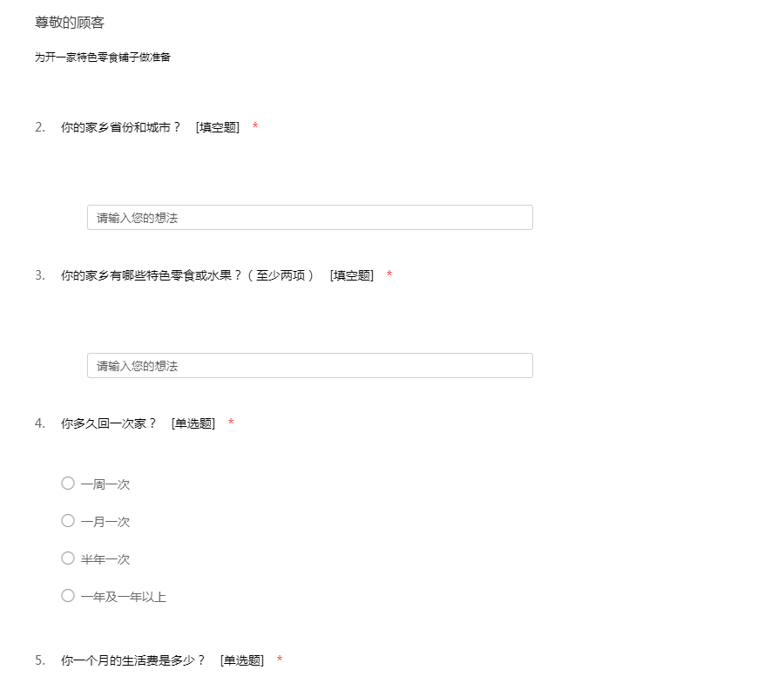Select the 一周一次 radio button

point(68,484)
